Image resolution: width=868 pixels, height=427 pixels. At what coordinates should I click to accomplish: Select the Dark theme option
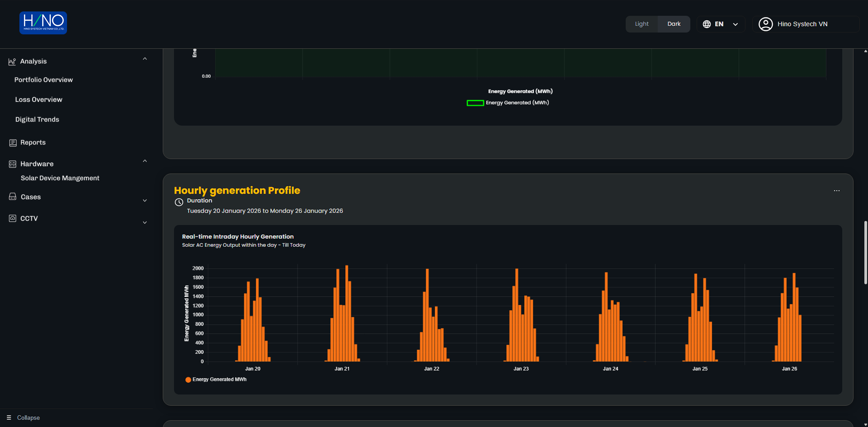pyautogui.click(x=674, y=24)
